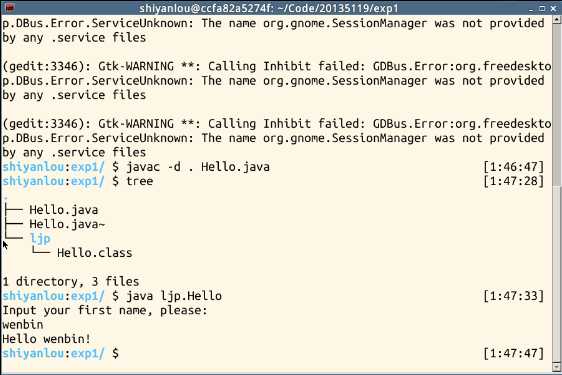The height and width of the screenshot is (375, 562).
Task: Click the scrollbar down arrow
Action: pyautogui.click(x=557, y=366)
